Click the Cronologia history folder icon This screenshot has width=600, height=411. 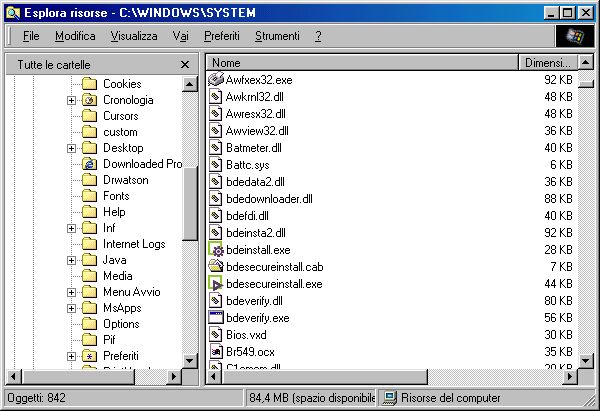pos(89,100)
